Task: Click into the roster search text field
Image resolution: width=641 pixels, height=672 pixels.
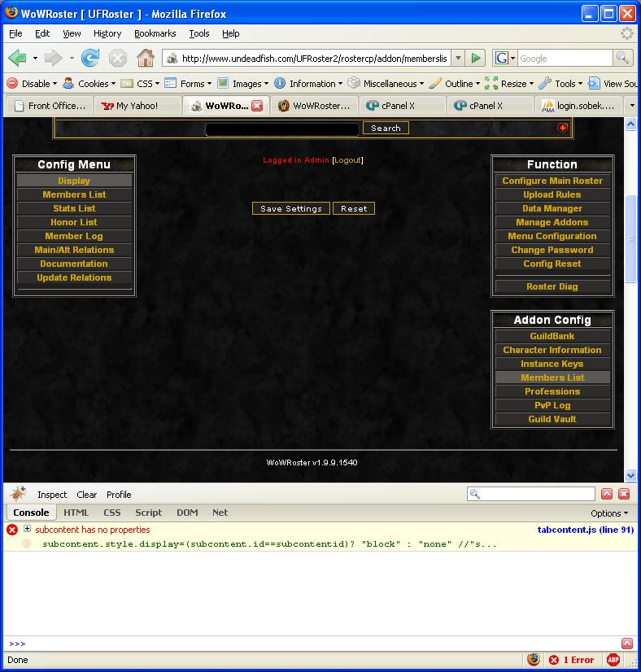Action: click(x=282, y=129)
